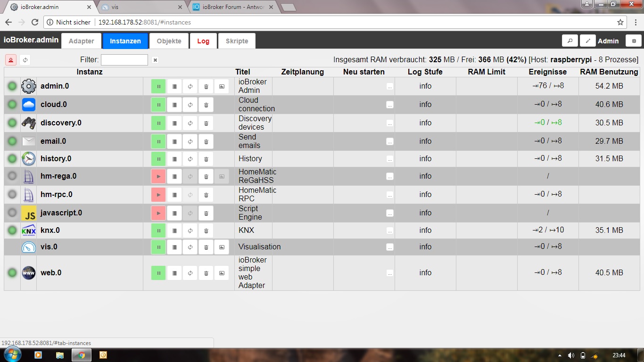Start the hm-rega.0 instance
The width and height of the screenshot is (644, 362).
pos(158,176)
